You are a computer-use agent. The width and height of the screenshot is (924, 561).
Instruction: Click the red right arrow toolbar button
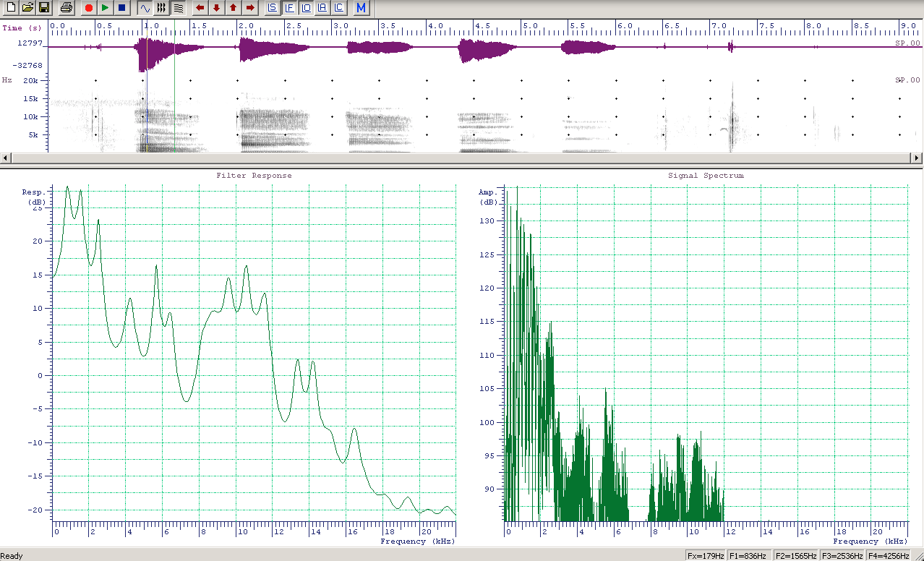coord(250,8)
